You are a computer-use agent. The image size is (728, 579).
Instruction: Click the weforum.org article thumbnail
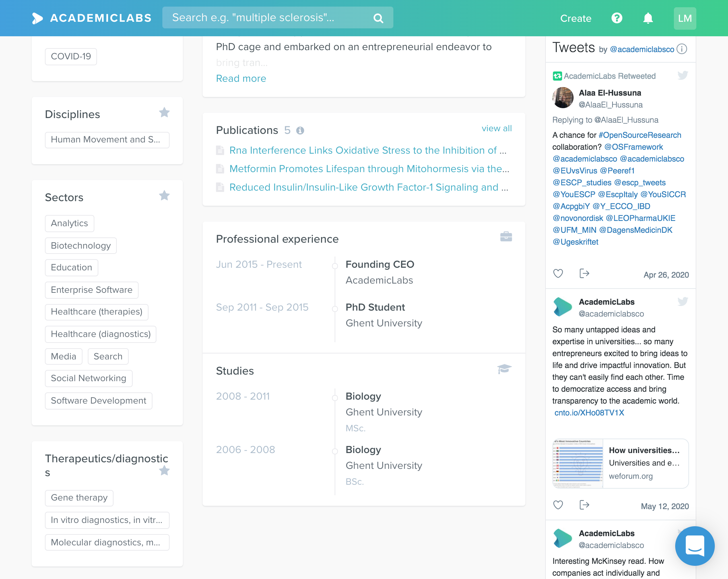pos(579,463)
